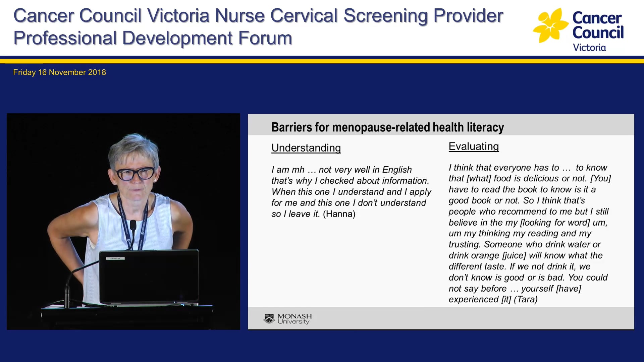
Task: Select the Friday 16 November 2018 date text
Action: [59, 72]
